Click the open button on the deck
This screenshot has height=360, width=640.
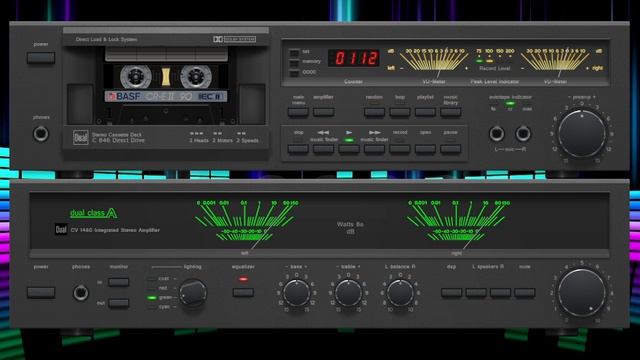coord(425,149)
